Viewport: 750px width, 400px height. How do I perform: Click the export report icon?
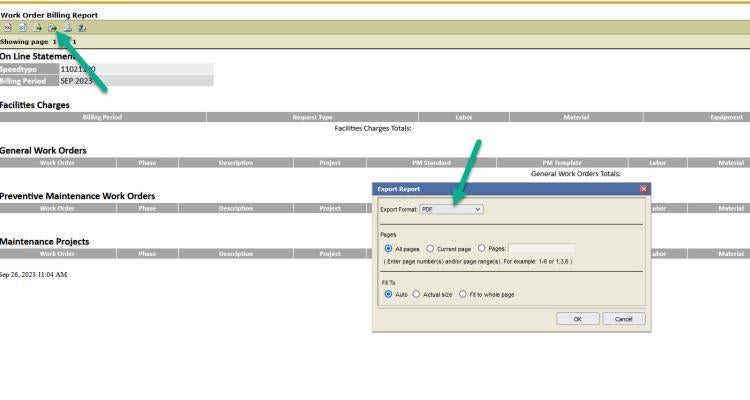pyautogui.click(x=52, y=28)
